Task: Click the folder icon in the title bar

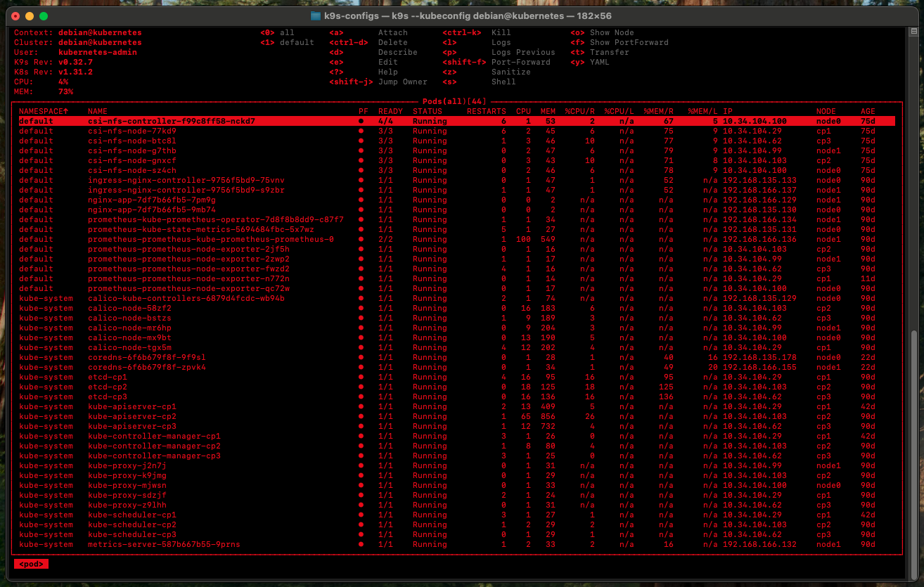Action: 316,15
